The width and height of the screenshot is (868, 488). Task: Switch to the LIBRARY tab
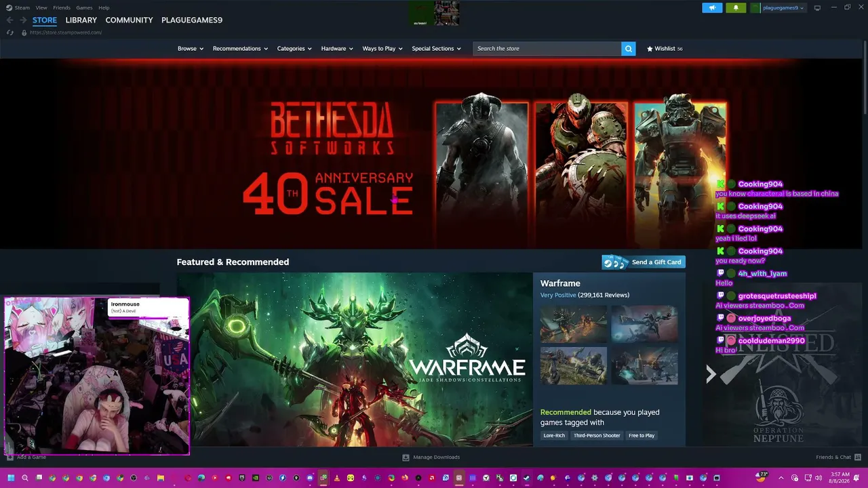tap(81, 20)
